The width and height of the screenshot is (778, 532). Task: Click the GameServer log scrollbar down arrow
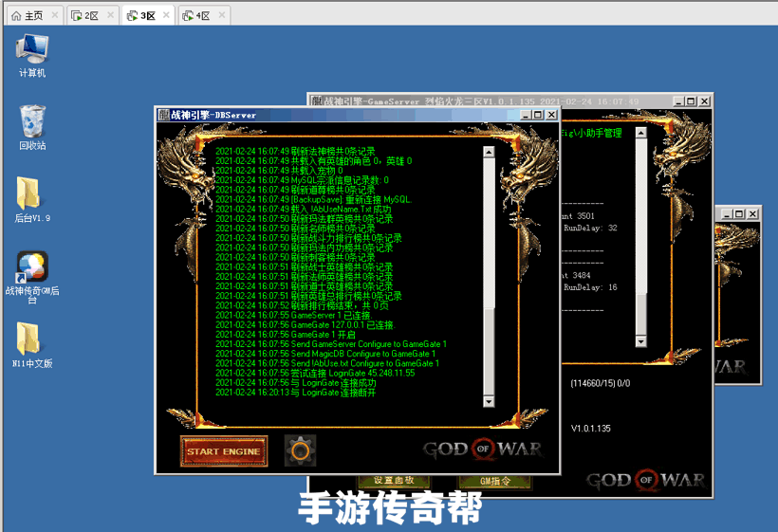pos(641,341)
